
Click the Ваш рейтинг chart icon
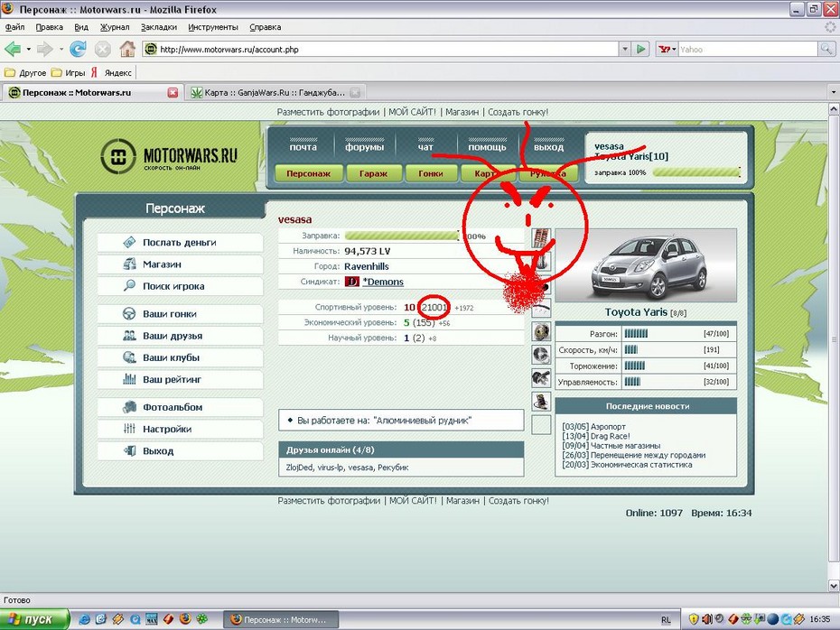pos(129,379)
